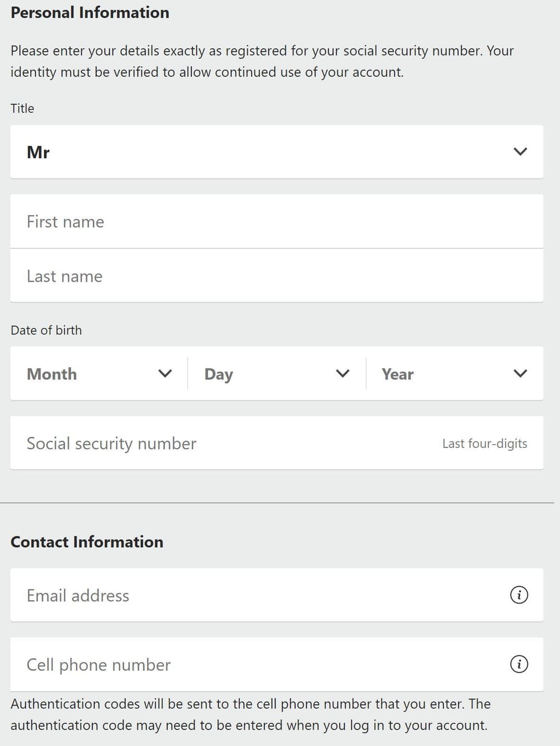The height and width of the screenshot is (746, 560).
Task: Click the Email address info icon
Action: coord(519,595)
